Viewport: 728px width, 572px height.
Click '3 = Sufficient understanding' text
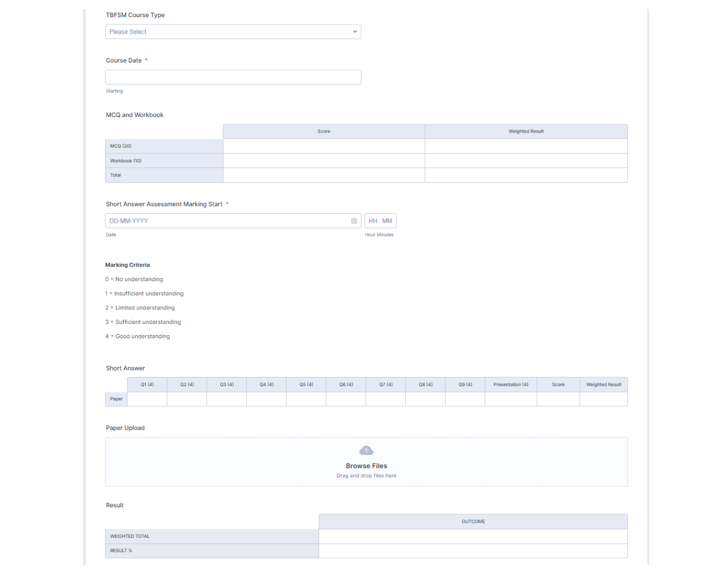tap(143, 322)
